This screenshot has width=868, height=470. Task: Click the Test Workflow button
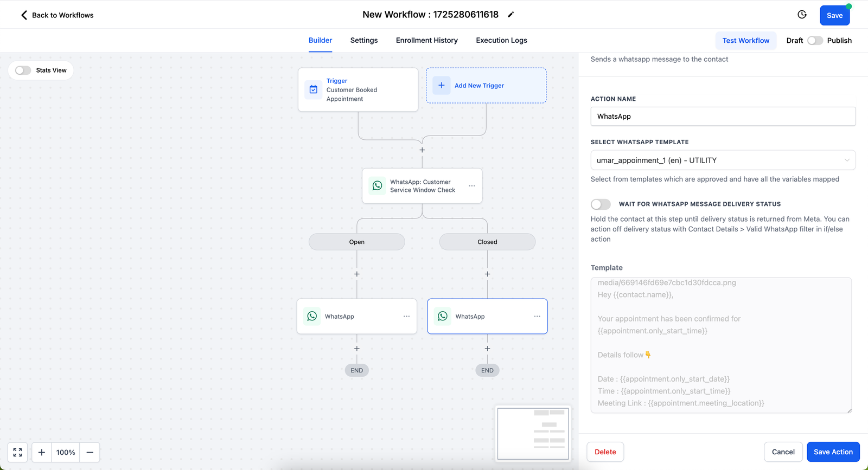[745, 41]
